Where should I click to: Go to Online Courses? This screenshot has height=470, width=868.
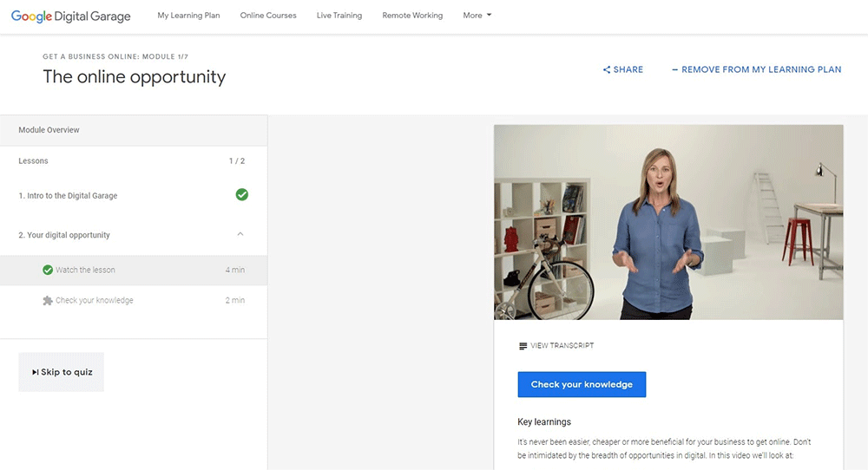(x=268, y=16)
